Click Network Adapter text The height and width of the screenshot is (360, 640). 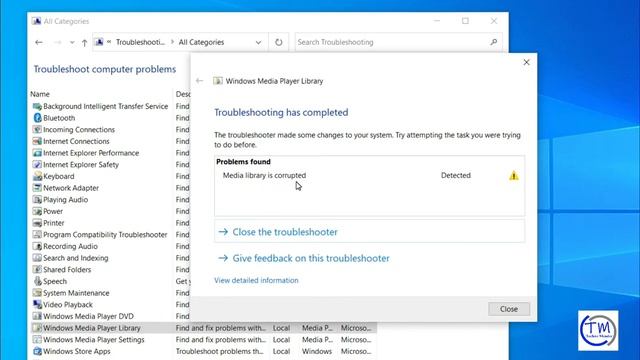click(71, 188)
